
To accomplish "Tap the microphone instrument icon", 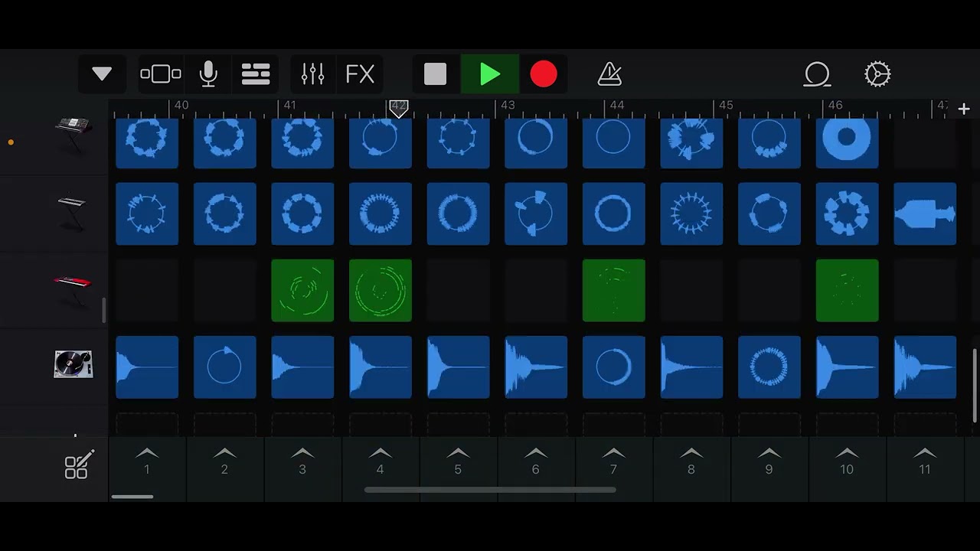I will click(208, 74).
